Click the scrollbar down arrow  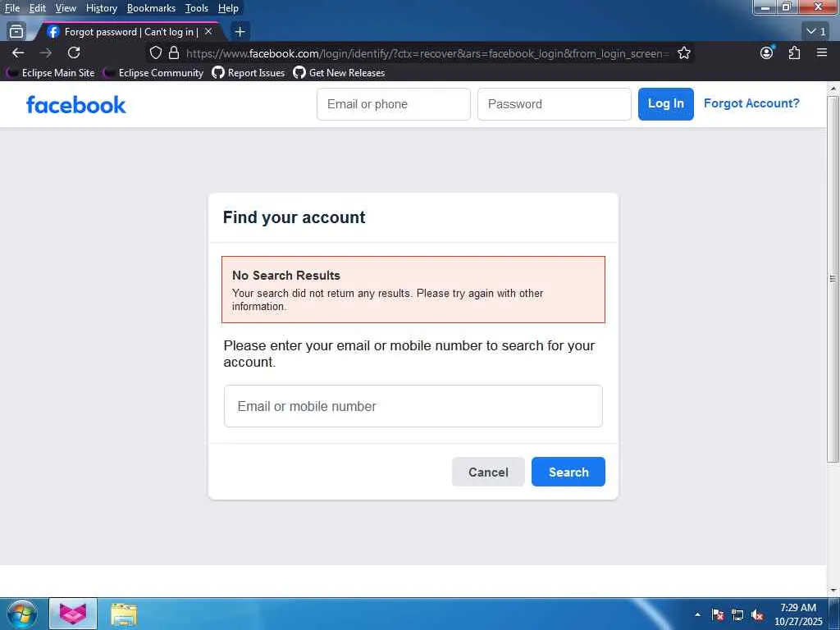(x=833, y=591)
